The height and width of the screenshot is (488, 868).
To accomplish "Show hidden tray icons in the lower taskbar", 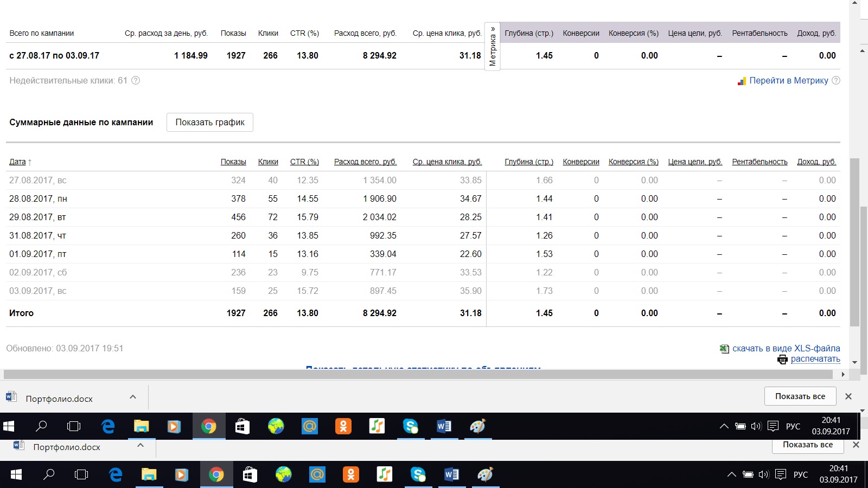I will pyautogui.click(x=731, y=474).
